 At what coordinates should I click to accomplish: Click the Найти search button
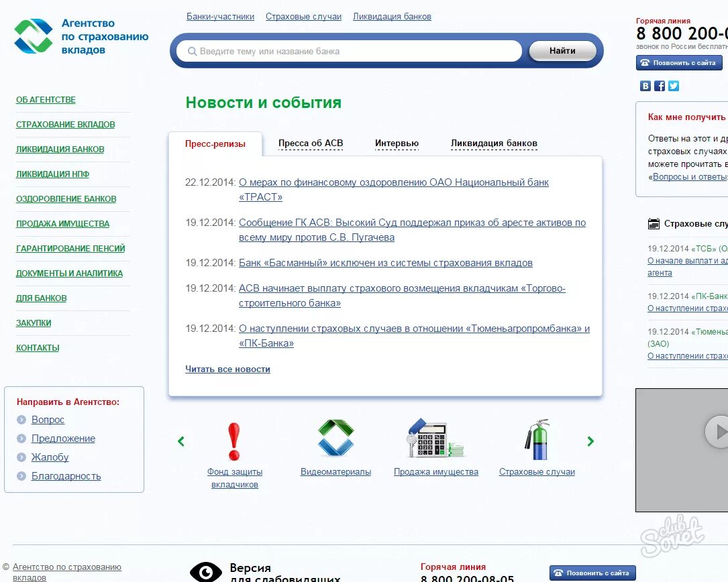pyautogui.click(x=563, y=50)
